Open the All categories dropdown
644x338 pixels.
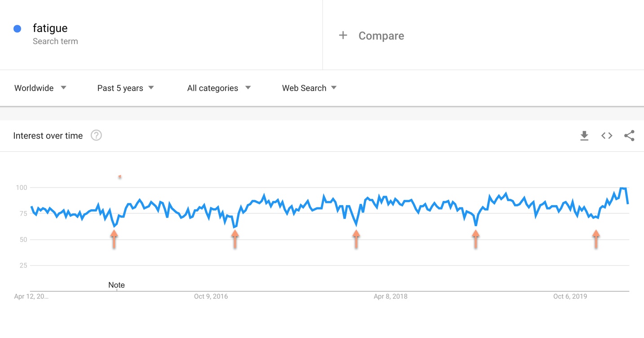[219, 88]
